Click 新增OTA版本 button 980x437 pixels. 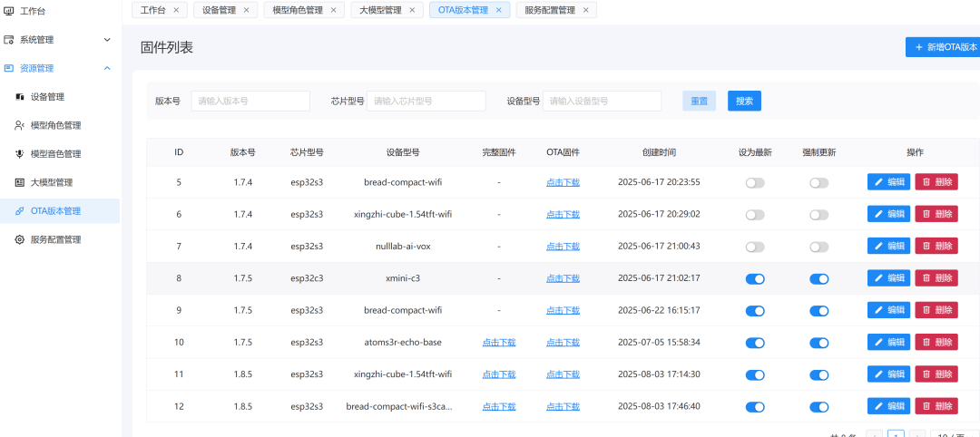944,47
